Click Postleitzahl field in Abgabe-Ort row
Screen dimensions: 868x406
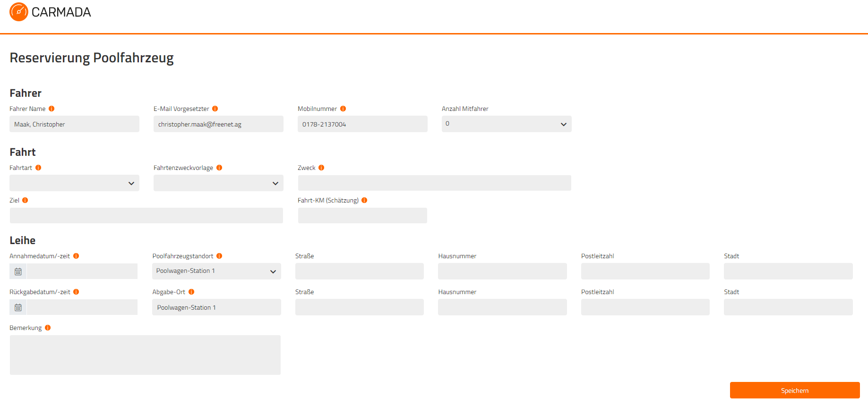645,307
